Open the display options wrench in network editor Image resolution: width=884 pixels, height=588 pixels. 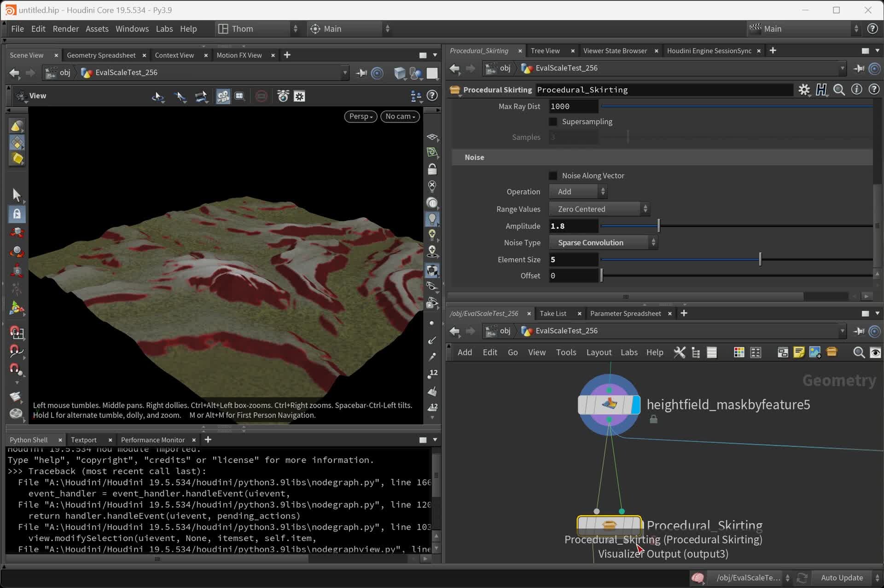click(680, 352)
